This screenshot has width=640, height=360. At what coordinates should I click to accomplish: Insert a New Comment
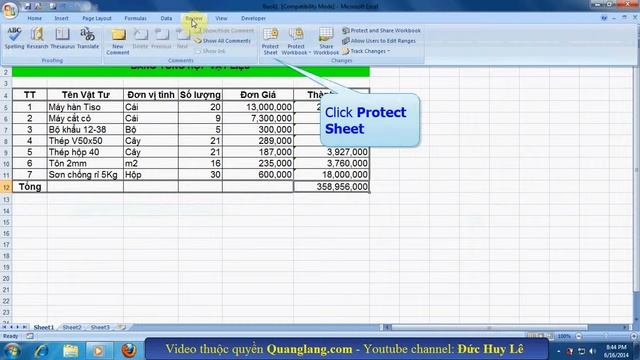pyautogui.click(x=118, y=41)
